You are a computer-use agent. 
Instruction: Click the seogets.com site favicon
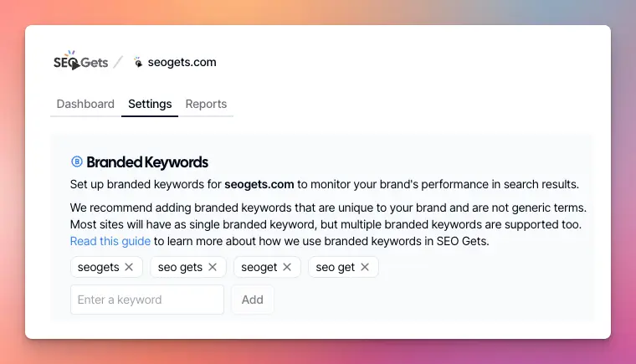(138, 62)
